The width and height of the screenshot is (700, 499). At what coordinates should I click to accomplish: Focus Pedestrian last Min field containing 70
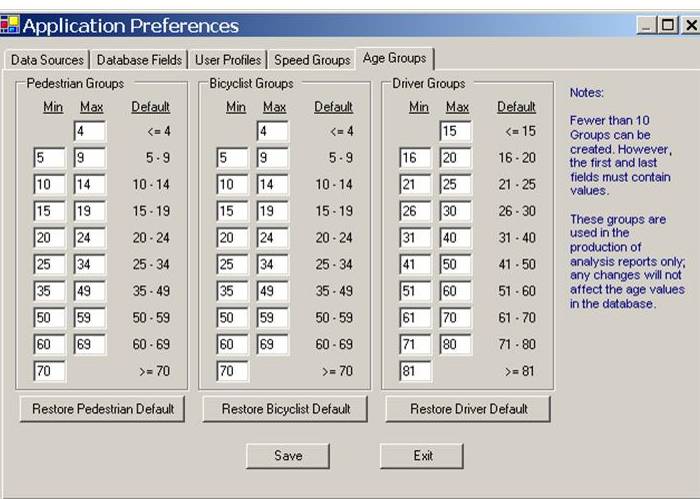tap(49, 372)
